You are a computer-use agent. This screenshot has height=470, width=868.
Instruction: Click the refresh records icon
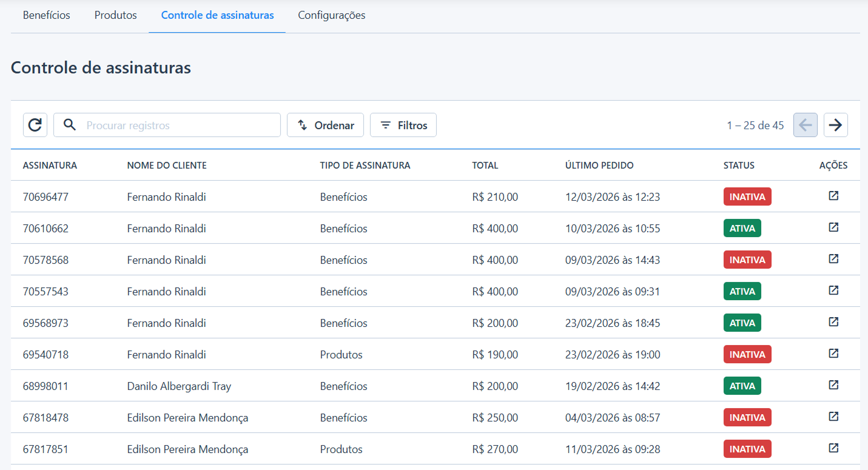point(35,125)
